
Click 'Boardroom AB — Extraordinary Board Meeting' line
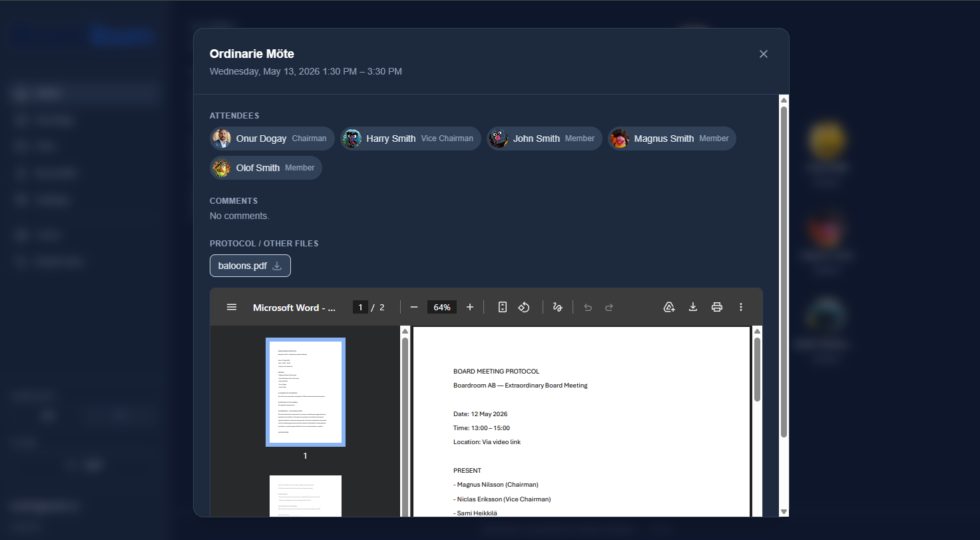(x=521, y=386)
